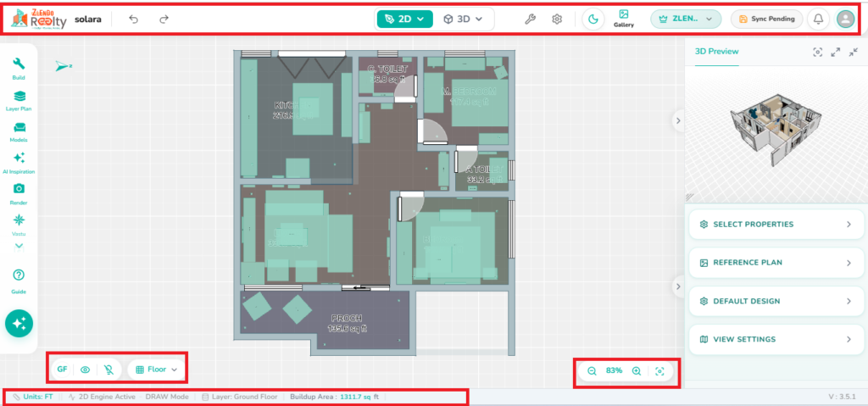Collapse the properties panel with the lower arrow
868x406 pixels.
[x=679, y=286]
